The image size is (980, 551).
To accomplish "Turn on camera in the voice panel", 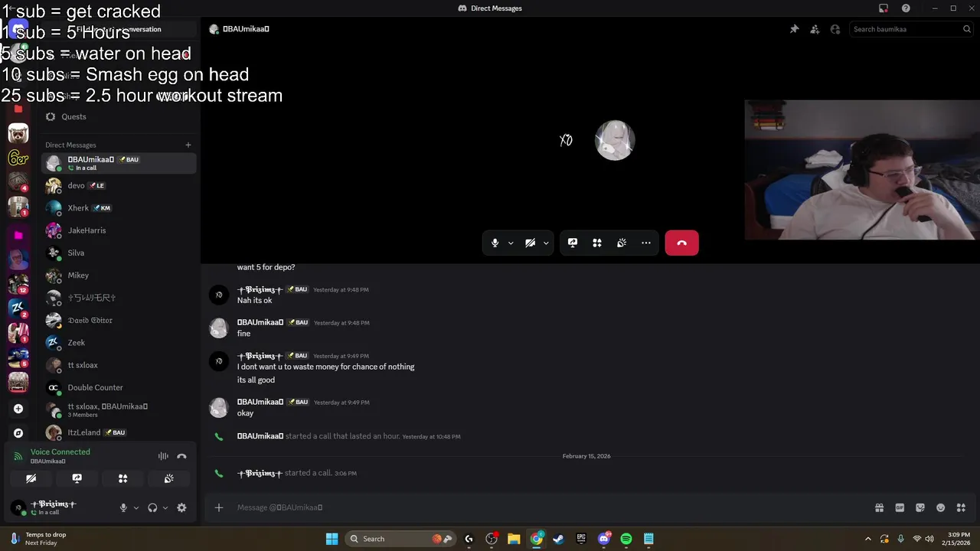I will 31,478.
